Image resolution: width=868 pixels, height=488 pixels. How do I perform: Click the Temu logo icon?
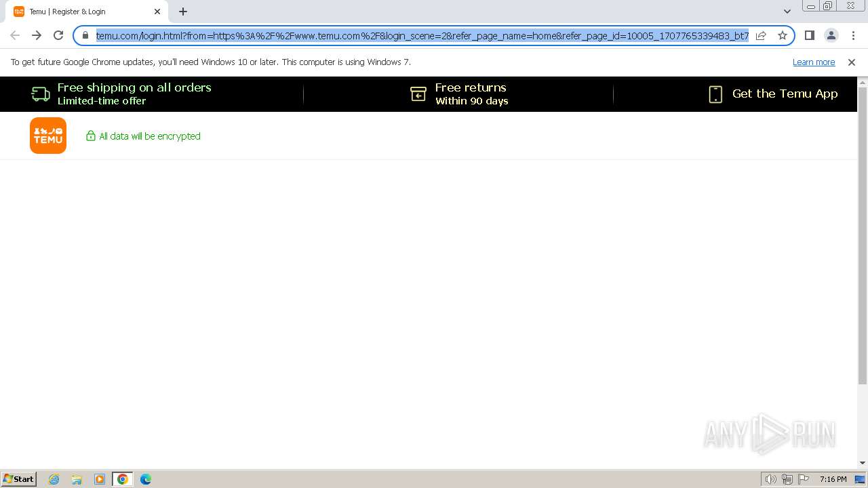click(x=48, y=136)
